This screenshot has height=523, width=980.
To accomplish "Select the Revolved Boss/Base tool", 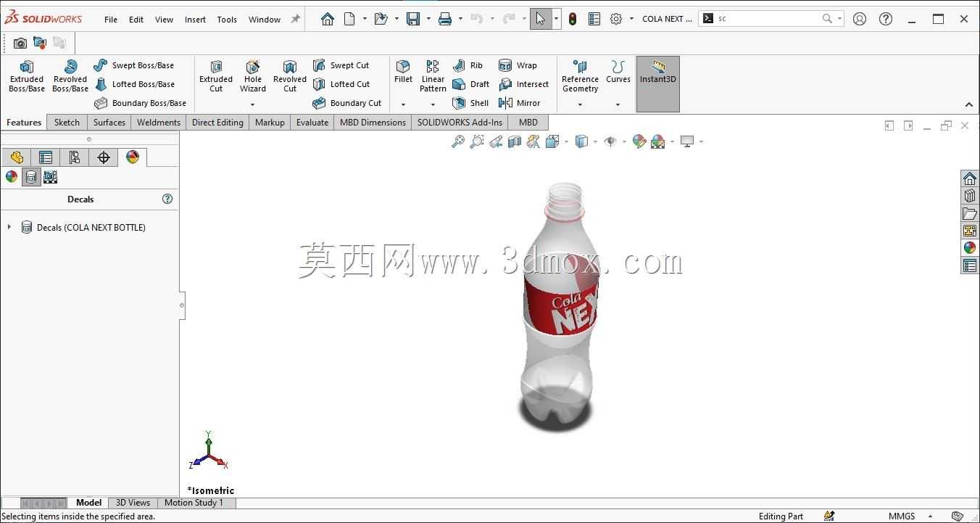I will click(70, 76).
